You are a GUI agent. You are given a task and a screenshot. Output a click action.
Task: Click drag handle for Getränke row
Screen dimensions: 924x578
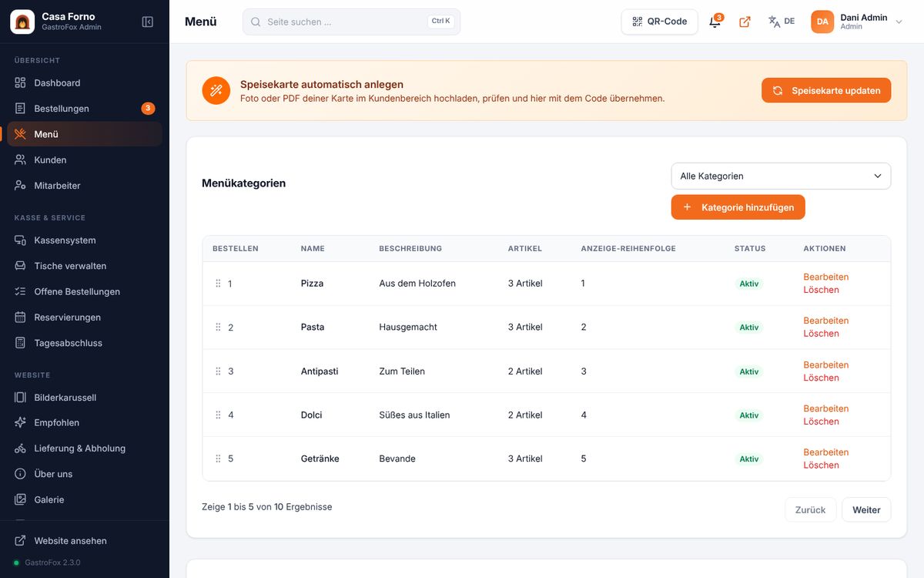tap(218, 459)
